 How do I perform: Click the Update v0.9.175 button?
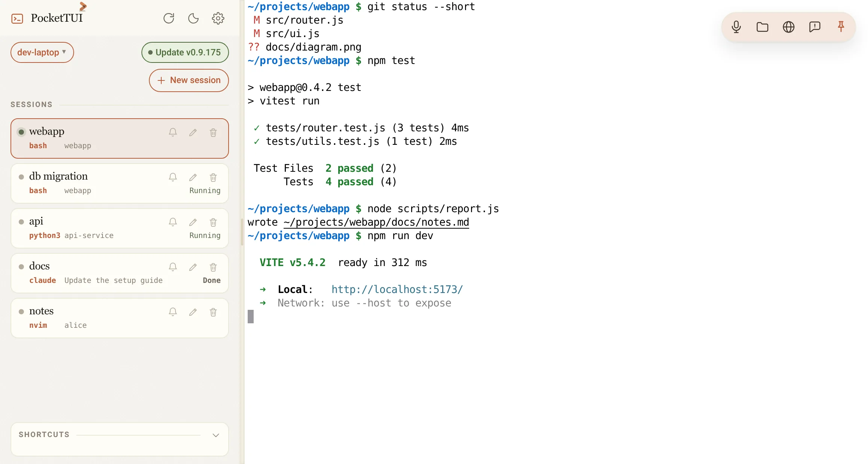coord(185,52)
